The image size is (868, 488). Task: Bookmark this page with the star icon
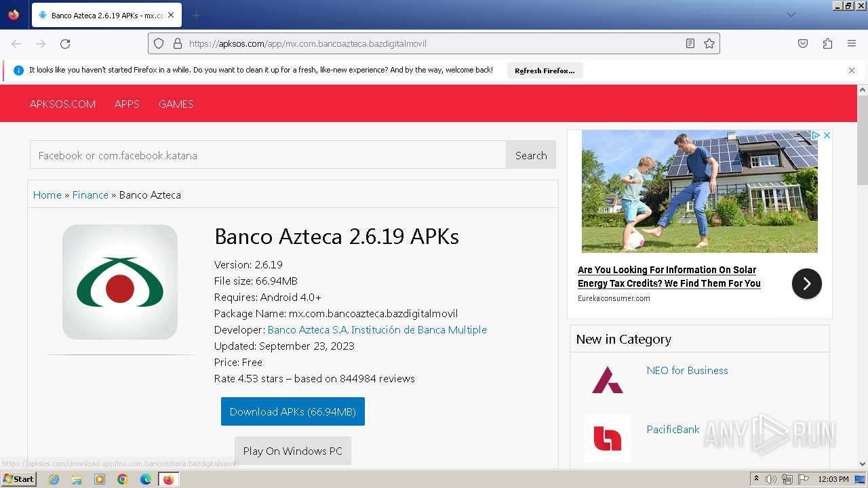click(709, 43)
